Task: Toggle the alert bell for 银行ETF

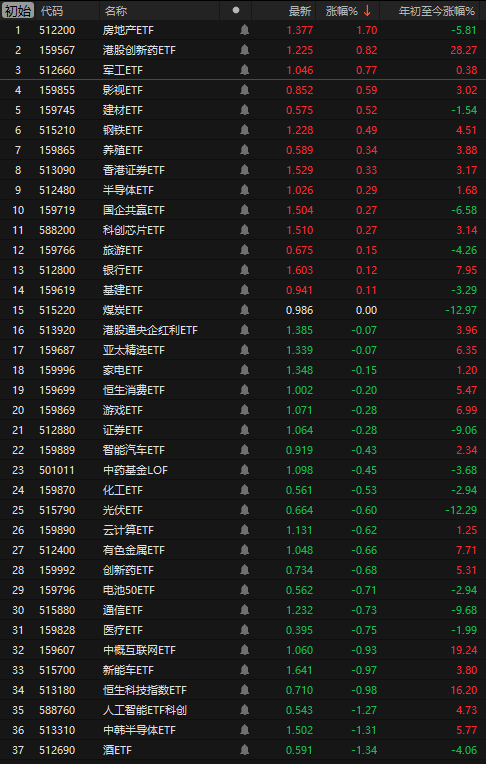Action: tap(244, 270)
